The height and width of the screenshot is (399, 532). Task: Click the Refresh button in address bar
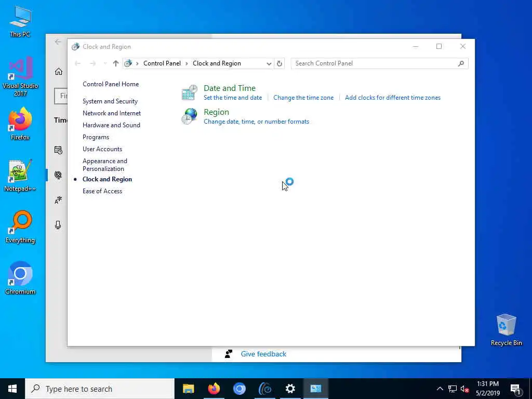point(279,63)
